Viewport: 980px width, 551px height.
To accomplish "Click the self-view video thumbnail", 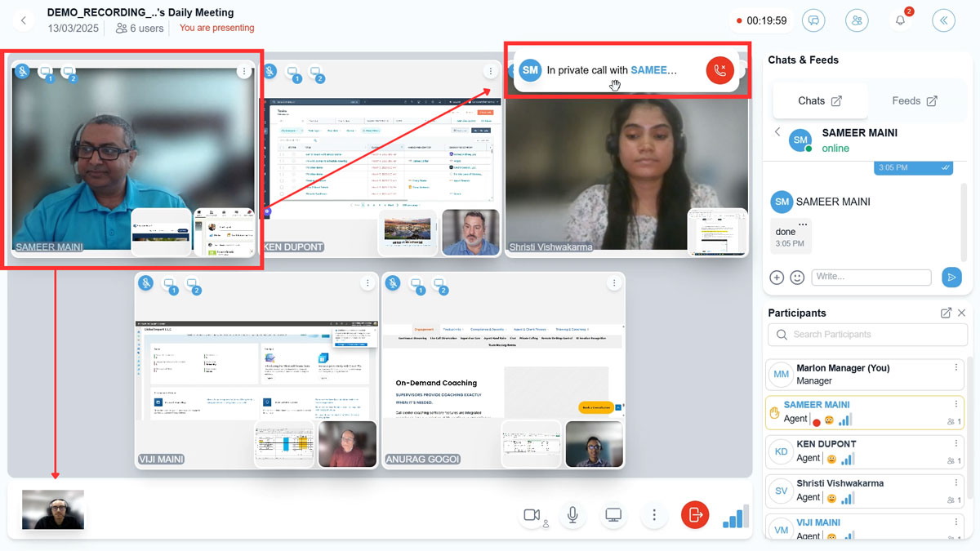I will [53, 510].
